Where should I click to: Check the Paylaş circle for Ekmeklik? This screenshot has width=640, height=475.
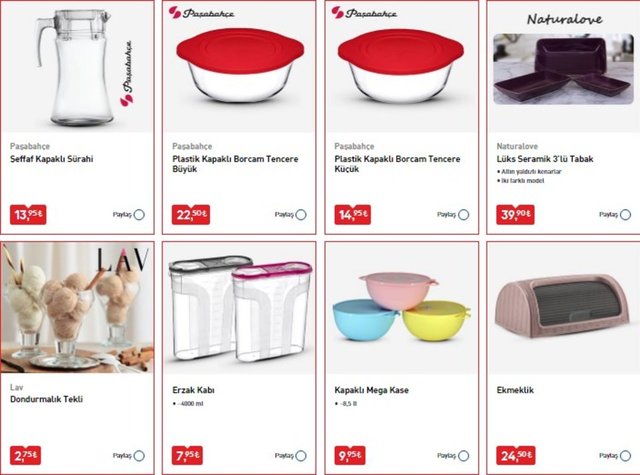tap(626, 456)
